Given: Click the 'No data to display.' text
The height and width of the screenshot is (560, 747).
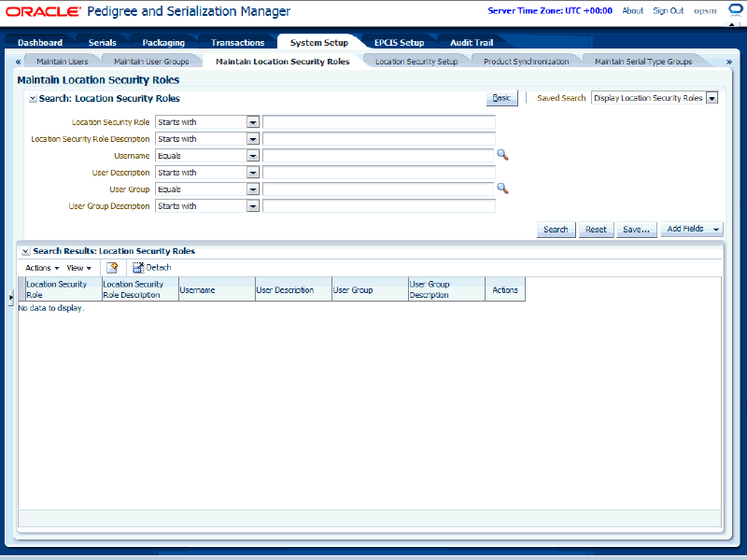Looking at the screenshot, I should click(x=51, y=308).
